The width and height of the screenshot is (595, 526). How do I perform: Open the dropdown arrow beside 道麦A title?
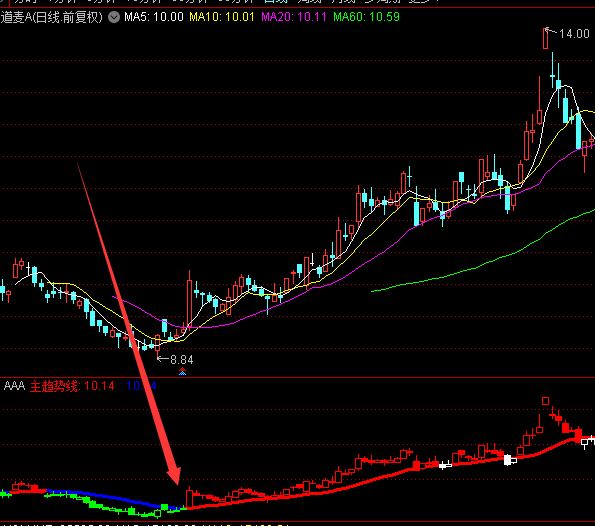pos(114,17)
